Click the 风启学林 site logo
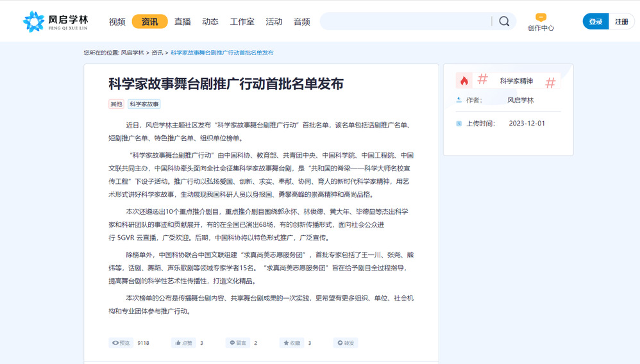 coord(55,21)
